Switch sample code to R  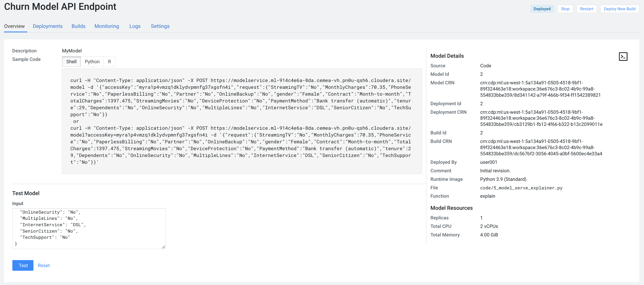coord(109,62)
